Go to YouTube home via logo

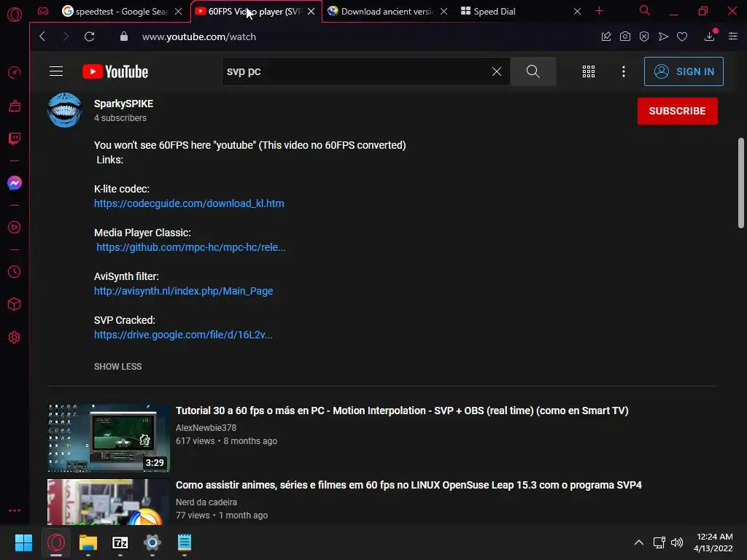pyautogui.click(x=115, y=71)
